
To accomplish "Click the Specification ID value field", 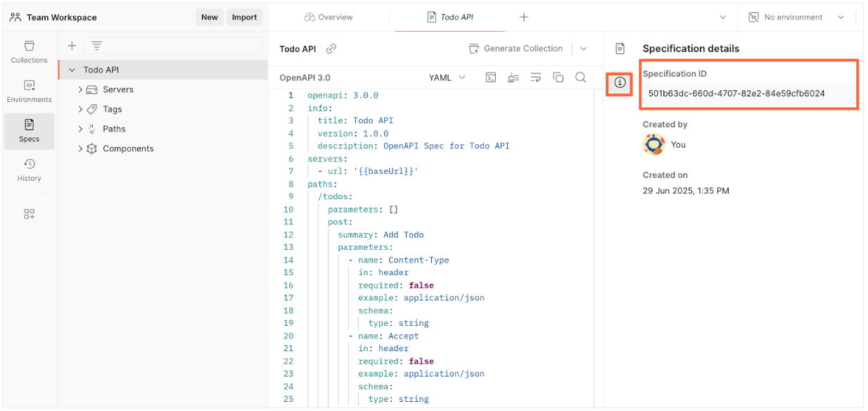I will [x=748, y=93].
